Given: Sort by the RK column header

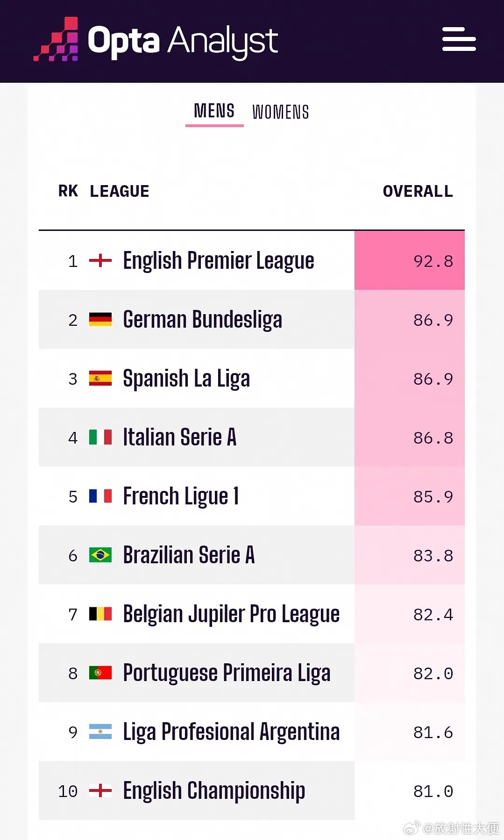Looking at the screenshot, I should [x=68, y=191].
